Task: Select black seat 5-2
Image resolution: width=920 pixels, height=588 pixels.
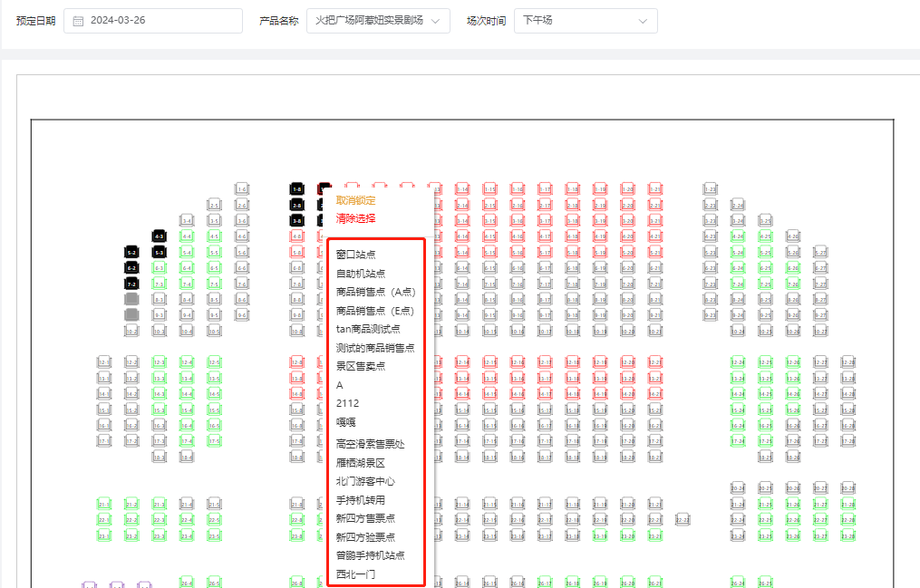Action: pyautogui.click(x=131, y=252)
